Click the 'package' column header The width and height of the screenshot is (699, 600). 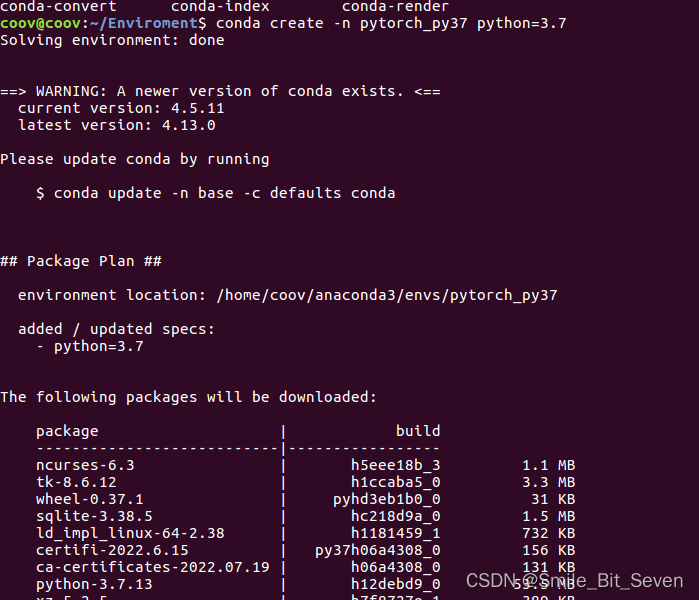67,431
